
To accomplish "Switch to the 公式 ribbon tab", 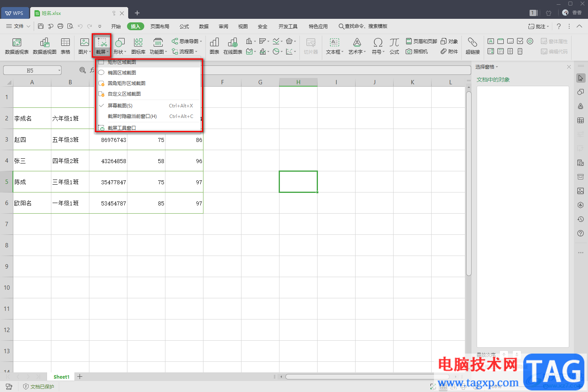I will 184,26.
